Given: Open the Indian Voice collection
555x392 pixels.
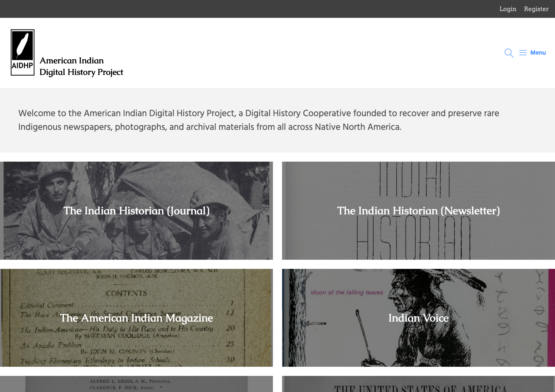Looking at the screenshot, I should click(x=418, y=318).
